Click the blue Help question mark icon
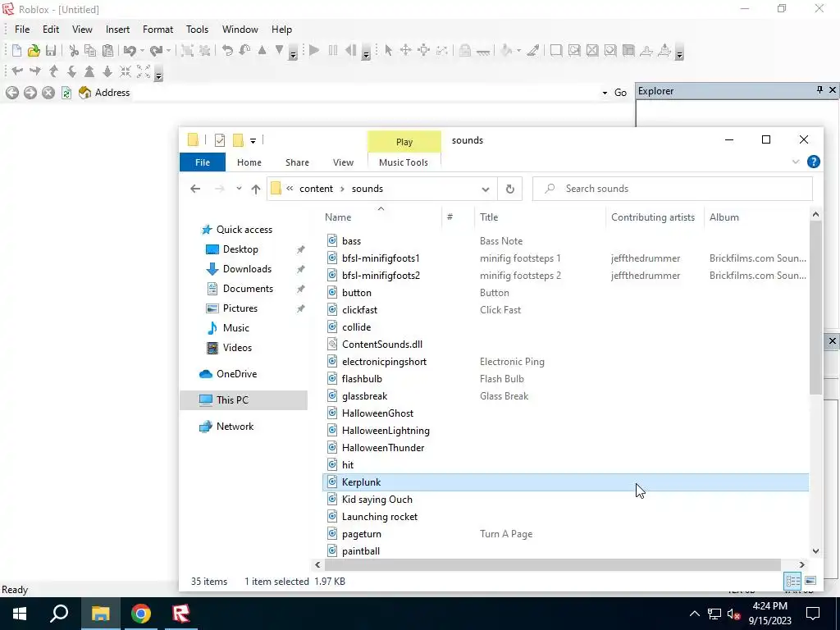840x630 pixels. 813,162
